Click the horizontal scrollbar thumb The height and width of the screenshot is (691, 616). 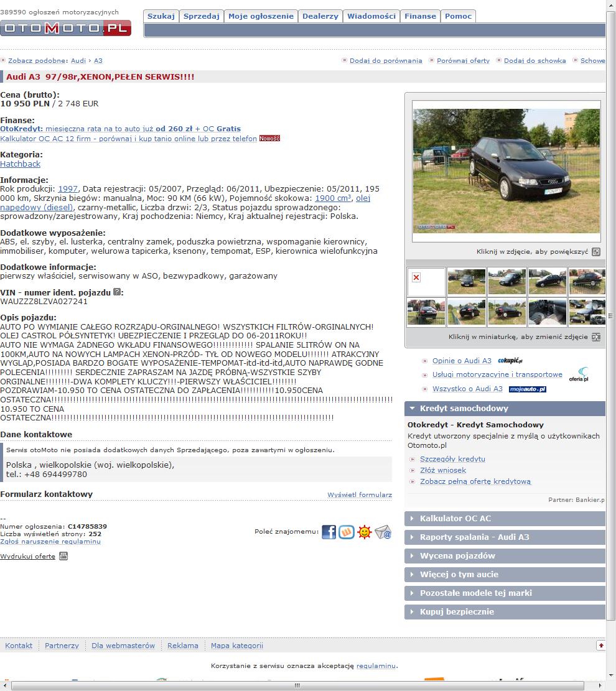pos(297,685)
